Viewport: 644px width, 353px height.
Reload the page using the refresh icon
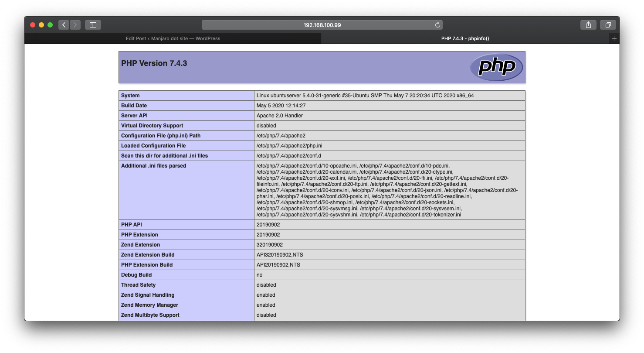437,25
